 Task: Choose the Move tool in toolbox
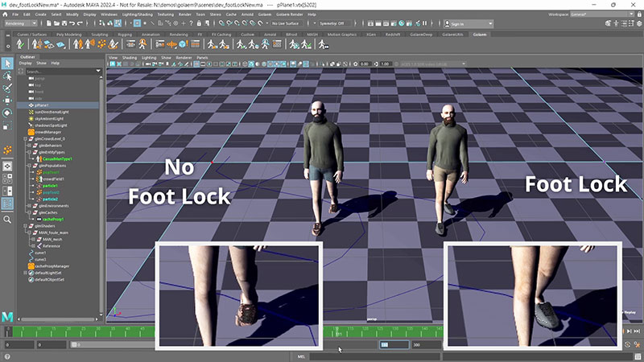[7, 101]
